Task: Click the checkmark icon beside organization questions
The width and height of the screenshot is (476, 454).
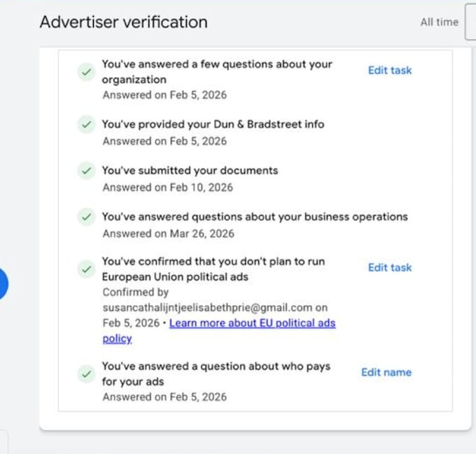Action: click(87, 72)
